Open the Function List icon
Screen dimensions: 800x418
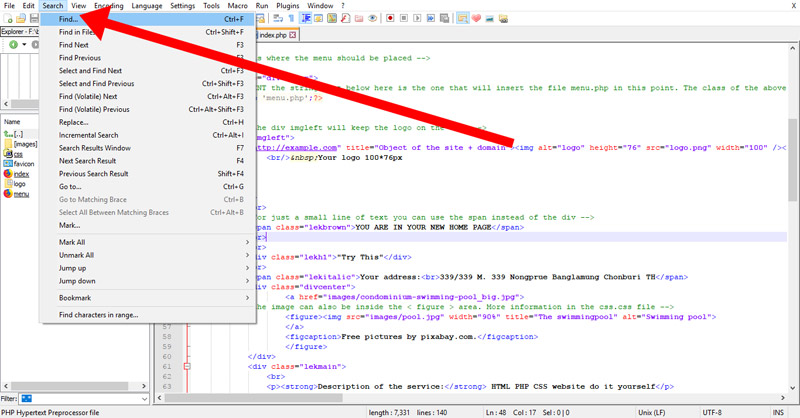[x=345, y=18]
